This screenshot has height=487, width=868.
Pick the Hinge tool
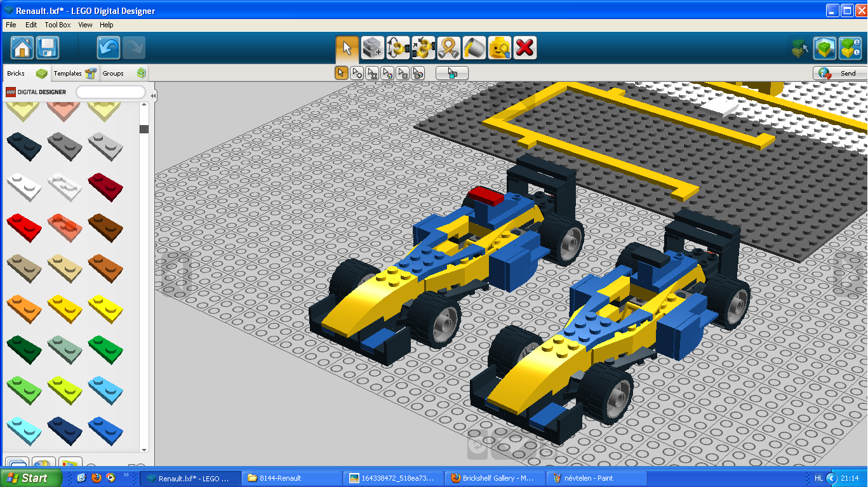point(398,48)
